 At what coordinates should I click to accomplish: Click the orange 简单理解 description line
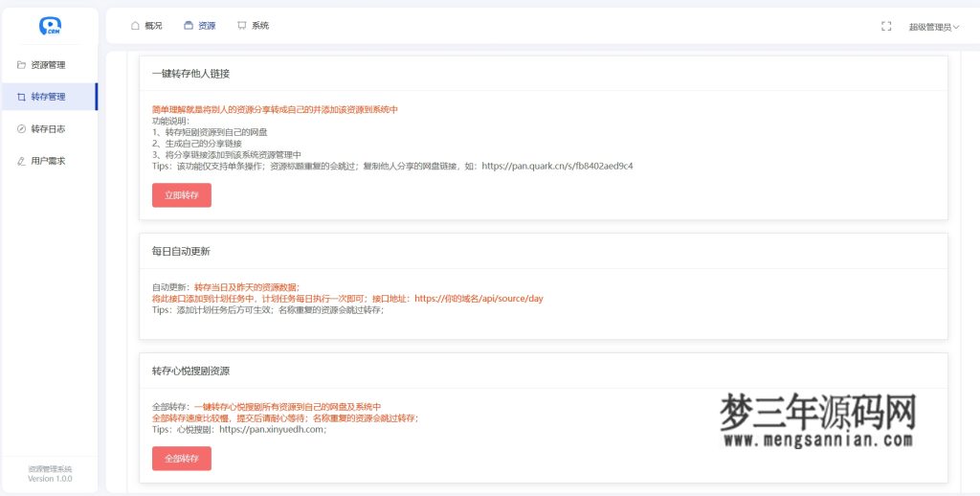click(275, 110)
